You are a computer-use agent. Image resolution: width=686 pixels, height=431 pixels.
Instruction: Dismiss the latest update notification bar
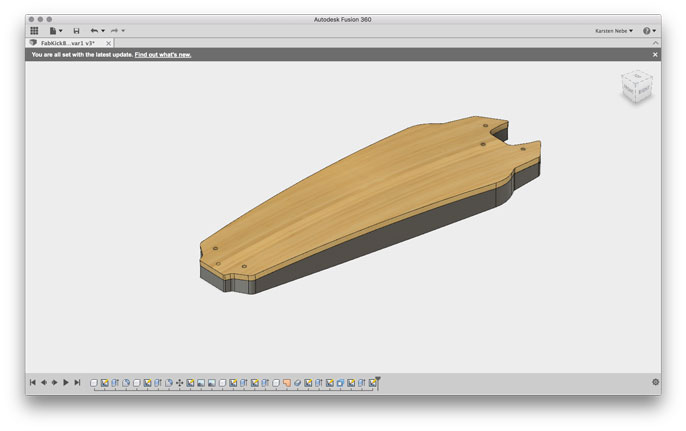coord(655,55)
